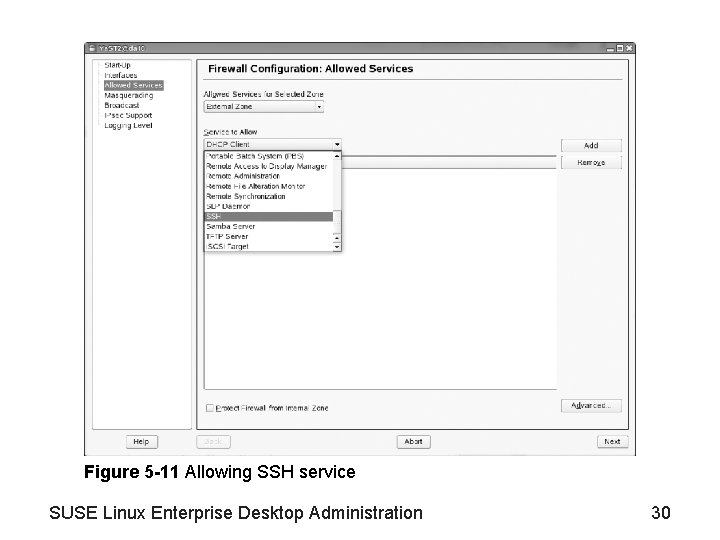Pick Remote Administration from list
The width and height of the screenshot is (720, 540).
(x=269, y=176)
